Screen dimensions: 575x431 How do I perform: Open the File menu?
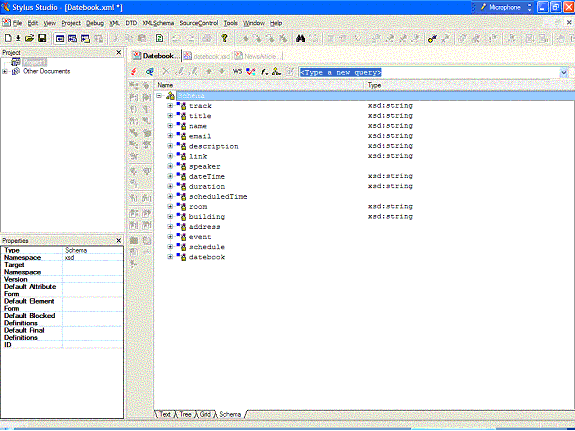(x=18, y=23)
